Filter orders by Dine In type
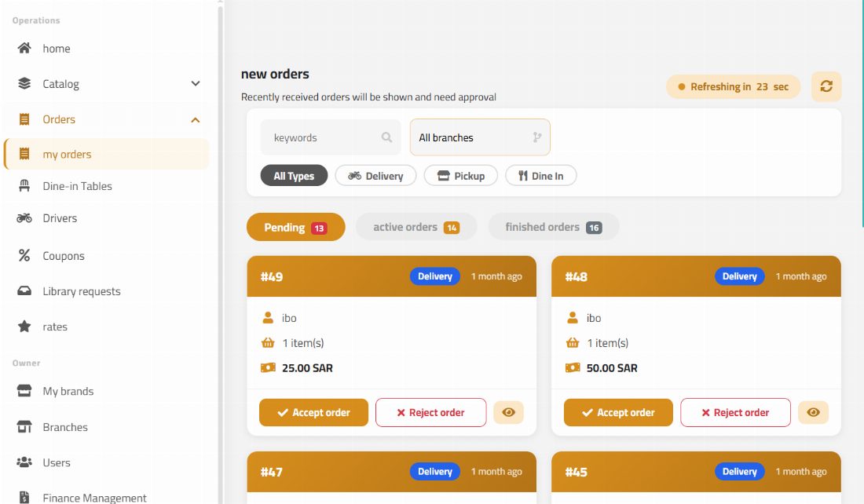 [x=541, y=176]
